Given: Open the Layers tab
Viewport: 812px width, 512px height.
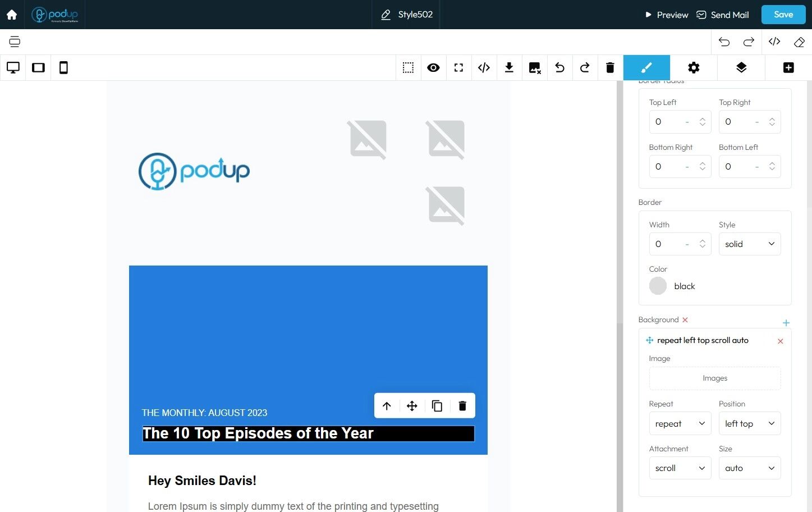Looking at the screenshot, I should point(741,68).
